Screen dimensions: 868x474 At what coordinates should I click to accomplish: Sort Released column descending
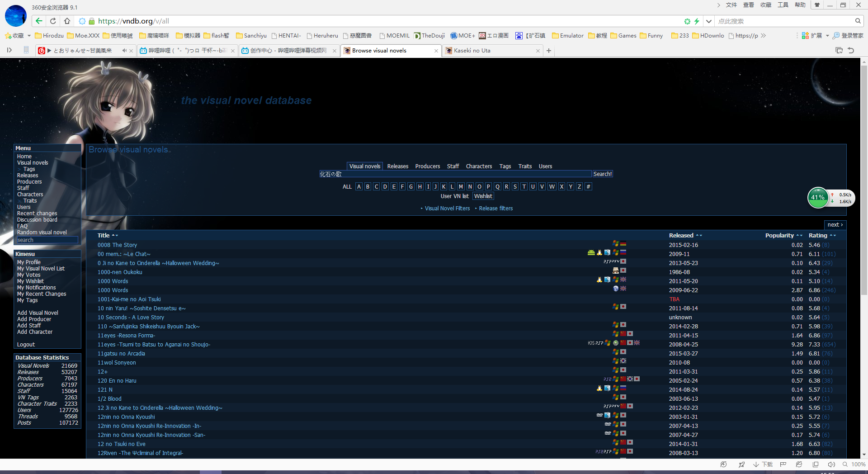(701, 236)
